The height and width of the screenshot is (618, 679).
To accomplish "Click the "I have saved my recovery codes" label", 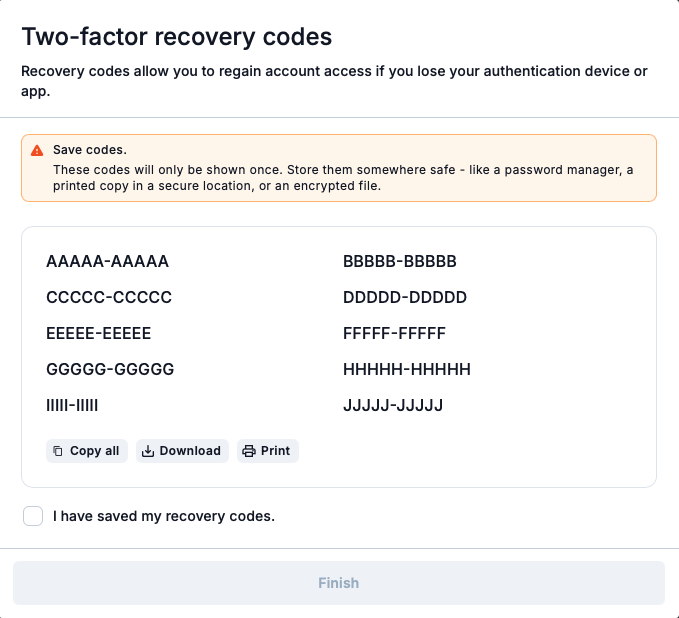I will click(163, 516).
